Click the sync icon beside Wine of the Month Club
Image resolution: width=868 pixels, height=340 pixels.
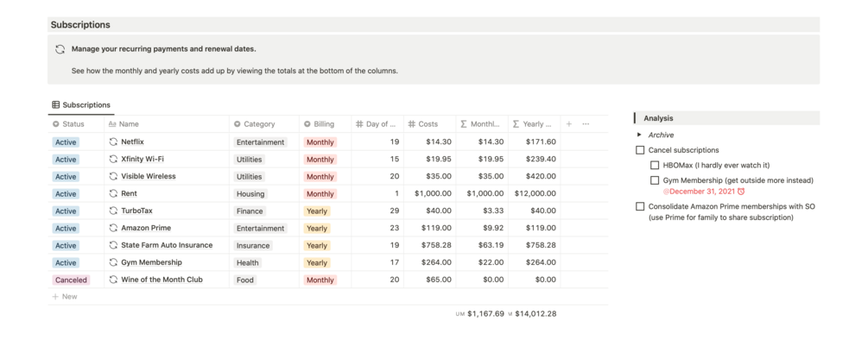click(x=113, y=280)
